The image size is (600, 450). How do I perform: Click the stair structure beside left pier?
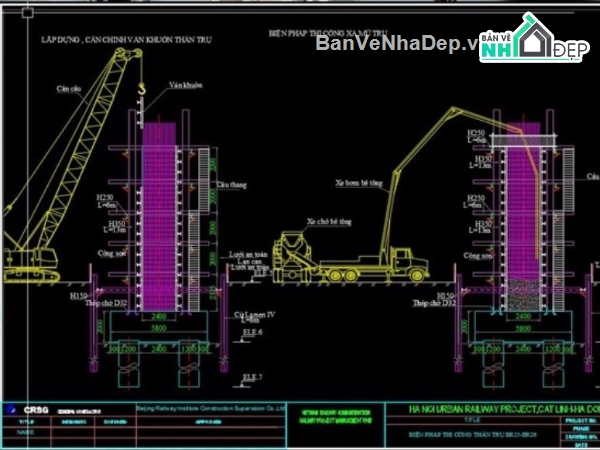tap(199, 229)
